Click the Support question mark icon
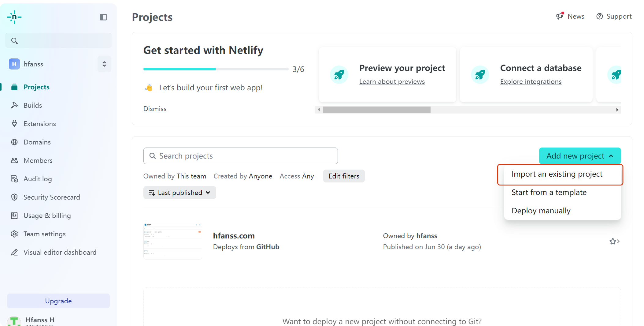The height and width of the screenshot is (326, 644). (x=600, y=16)
